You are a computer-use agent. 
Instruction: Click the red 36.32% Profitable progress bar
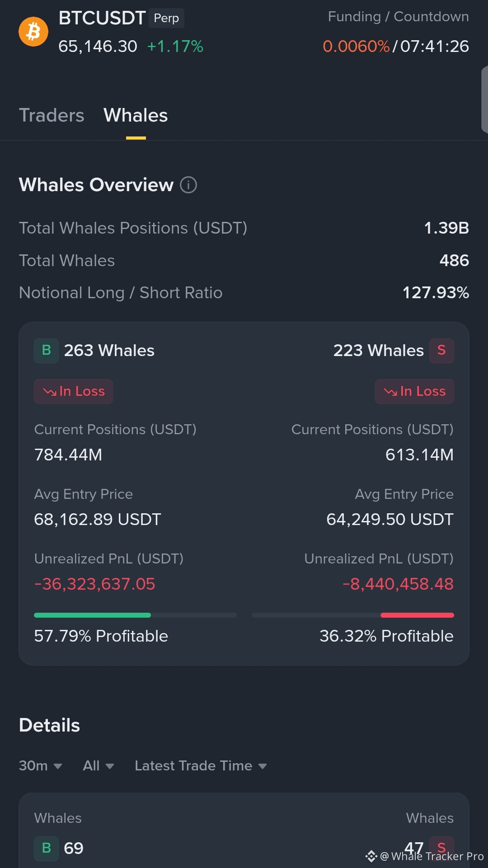click(353, 615)
